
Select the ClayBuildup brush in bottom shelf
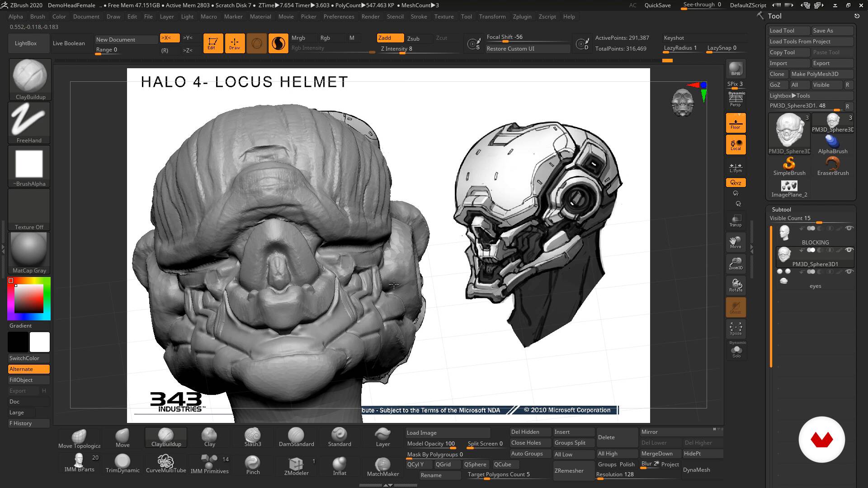pos(166,438)
